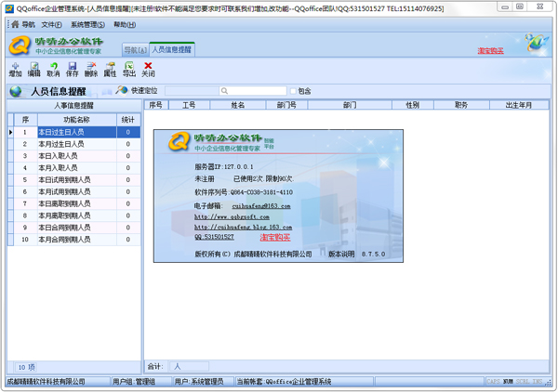The width and height of the screenshot is (558, 392).
Task: Click the 编辑 (Edit) toolbar icon
Action: pyautogui.click(x=34, y=70)
